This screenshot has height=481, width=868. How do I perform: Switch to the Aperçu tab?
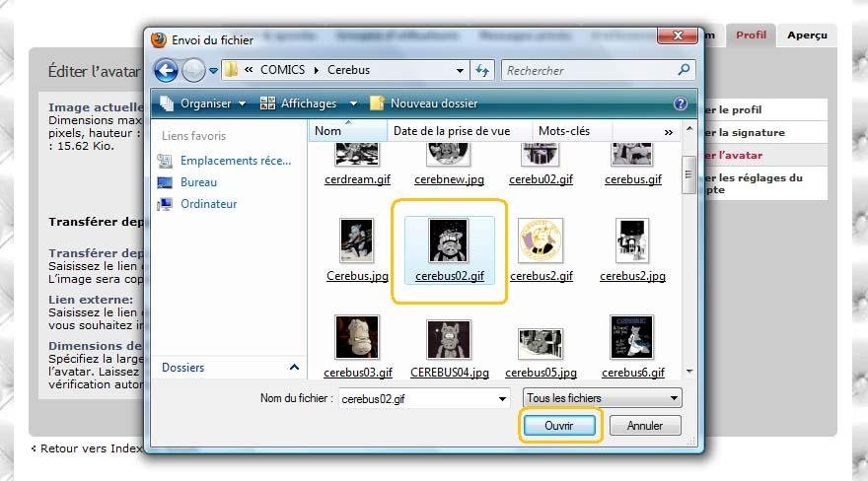(x=806, y=35)
